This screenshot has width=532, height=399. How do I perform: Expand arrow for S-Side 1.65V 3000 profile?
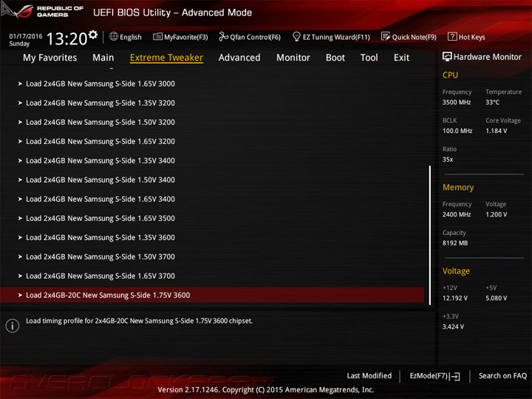click(x=20, y=83)
